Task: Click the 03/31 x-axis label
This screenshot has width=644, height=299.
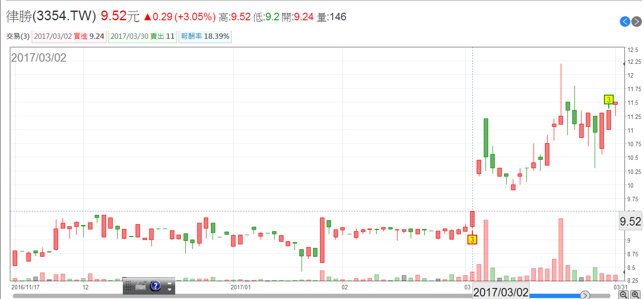Action: coord(621,287)
